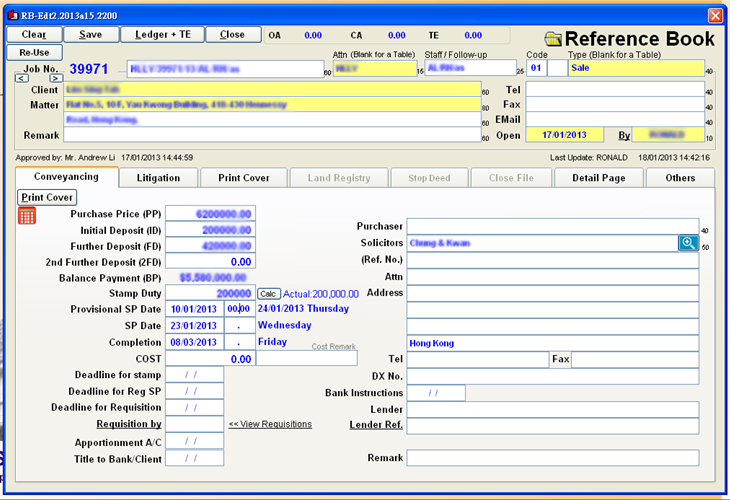The image size is (730, 500).
Task: Open the Others tab
Action: tap(680, 178)
